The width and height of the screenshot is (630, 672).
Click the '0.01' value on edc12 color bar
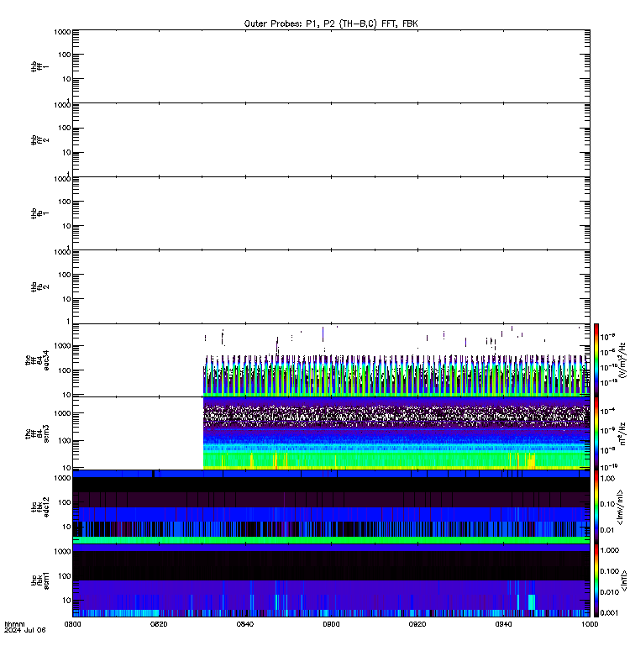coord(607,530)
